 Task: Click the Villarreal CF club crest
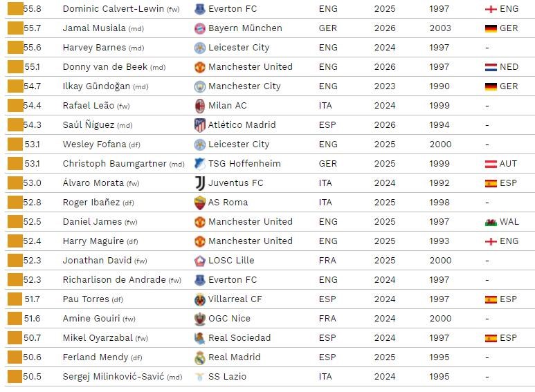200,299
